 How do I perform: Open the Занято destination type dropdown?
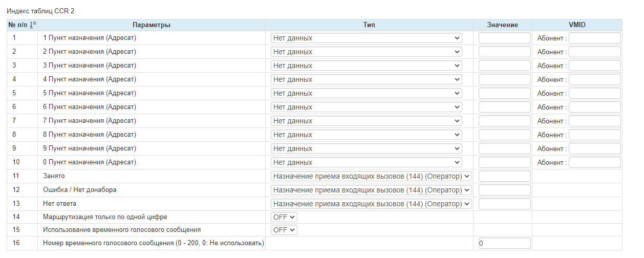click(x=371, y=176)
